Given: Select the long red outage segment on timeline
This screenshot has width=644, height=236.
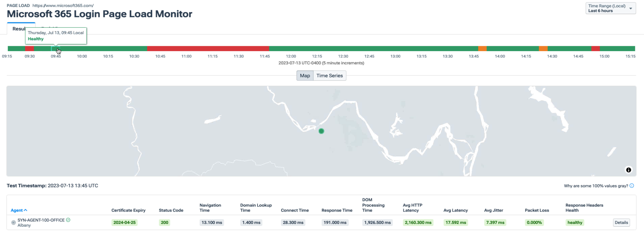Looking at the screenshot, I should tap(208, 49).
